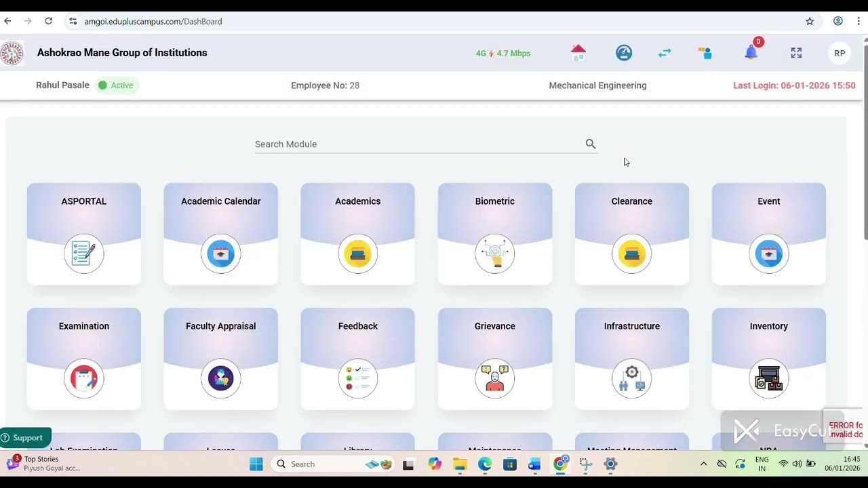Bookmark this page with star icon
Image resolution: width=868 pixels, height=488 pixels.
810,21
